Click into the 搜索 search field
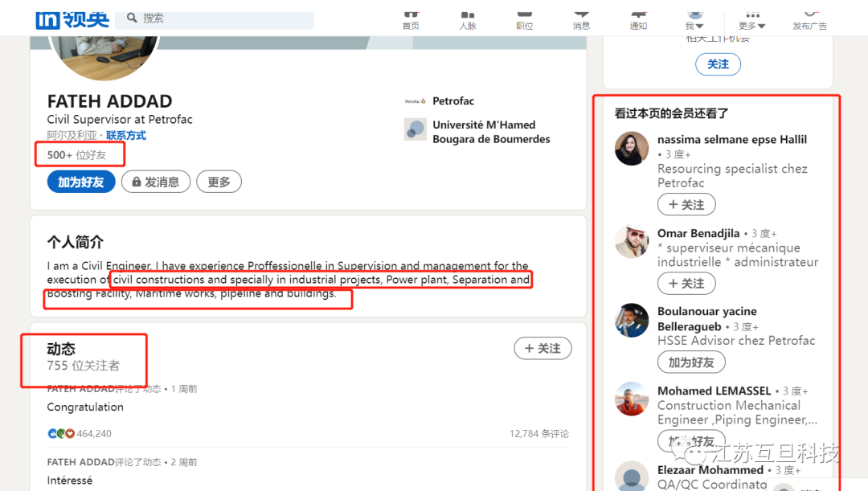 click(x=225, y=18)
